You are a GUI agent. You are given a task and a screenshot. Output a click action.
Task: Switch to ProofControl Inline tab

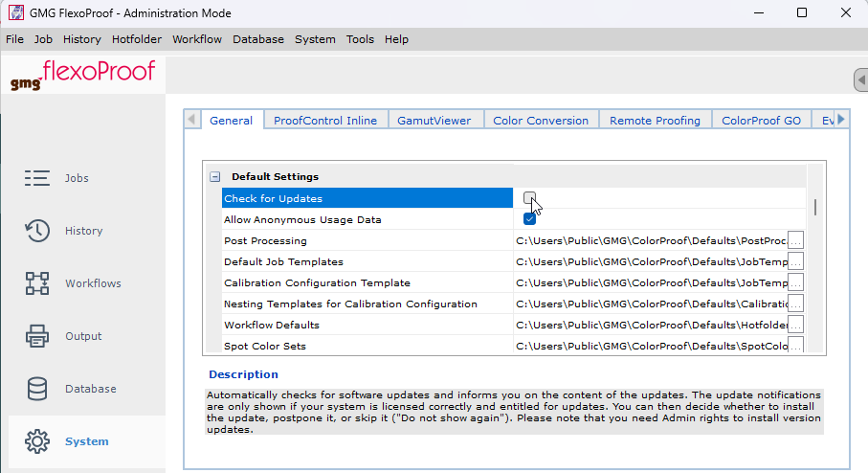[325, 121]
